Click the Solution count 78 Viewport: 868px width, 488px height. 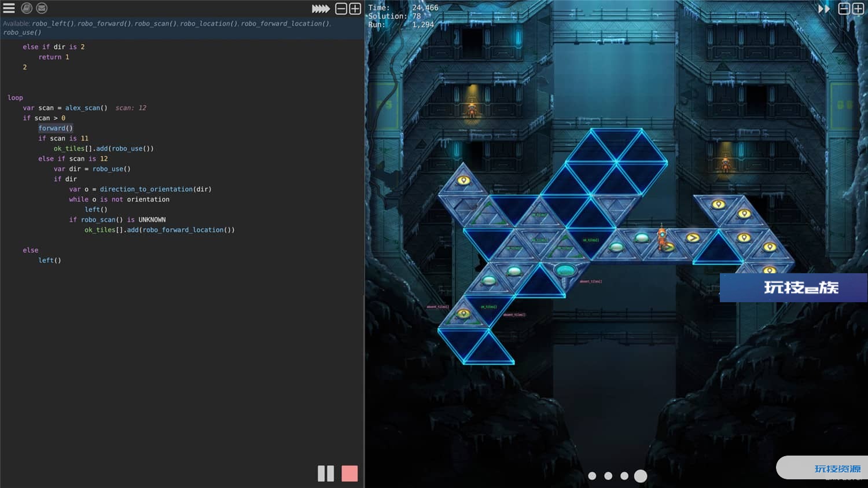tap(417, 16)
